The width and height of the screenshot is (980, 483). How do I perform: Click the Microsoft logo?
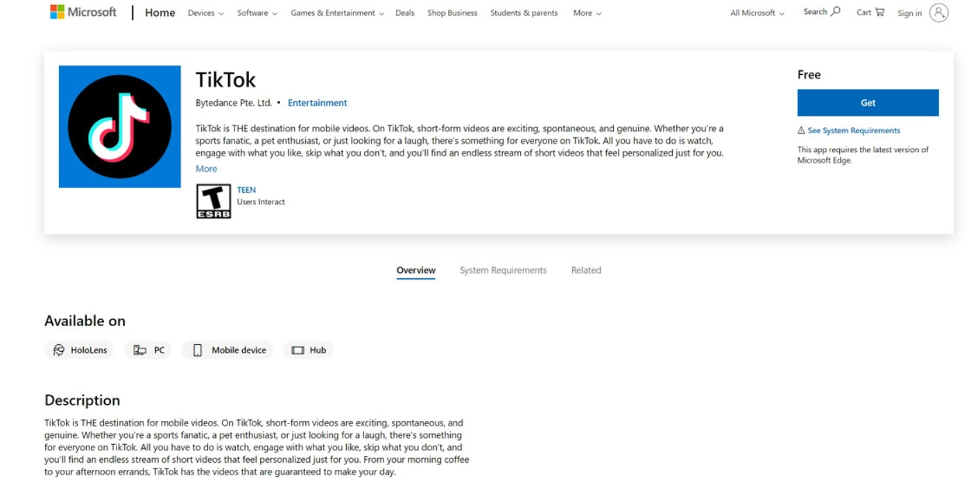click(x=83, y=12)
